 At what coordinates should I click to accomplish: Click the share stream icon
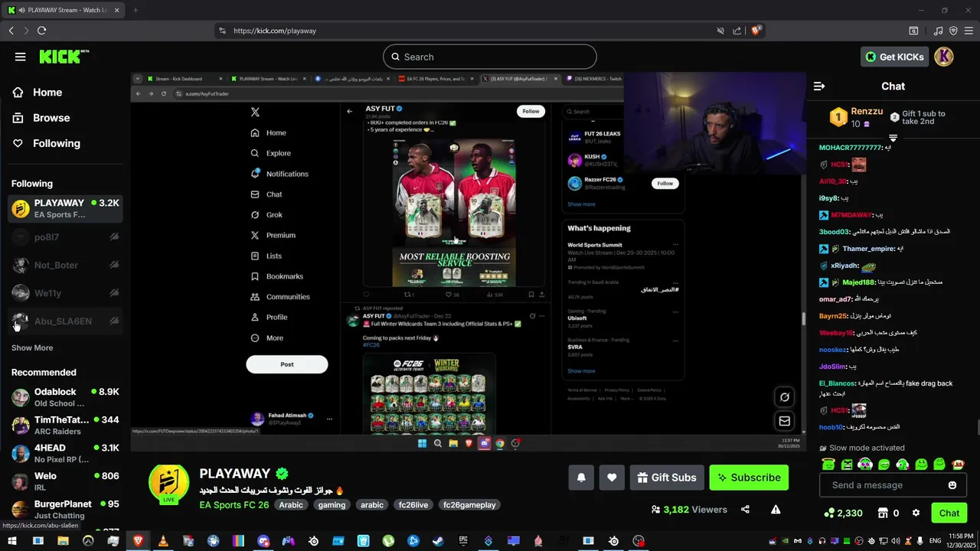tap(745, 510)
